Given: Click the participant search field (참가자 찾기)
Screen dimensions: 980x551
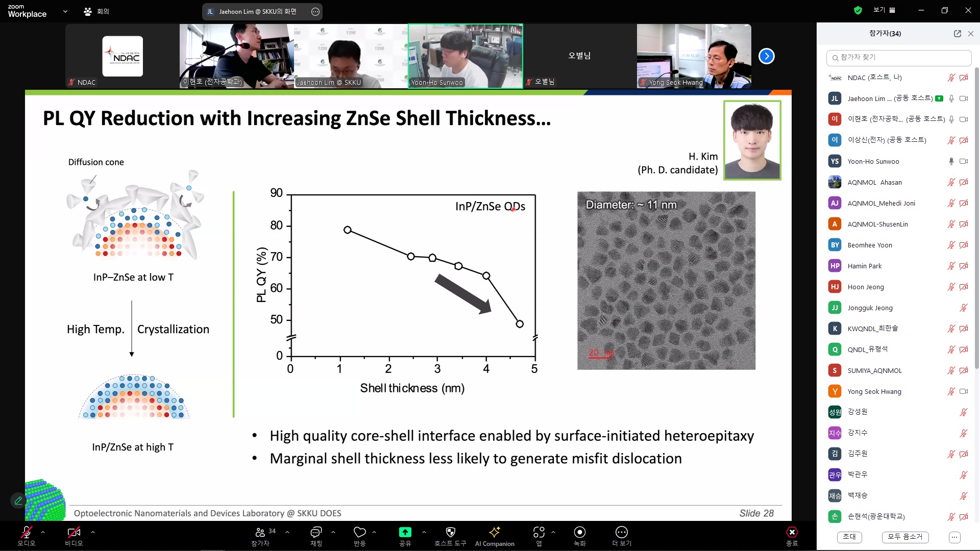Looking at the screenshot, I should [898, 58].
